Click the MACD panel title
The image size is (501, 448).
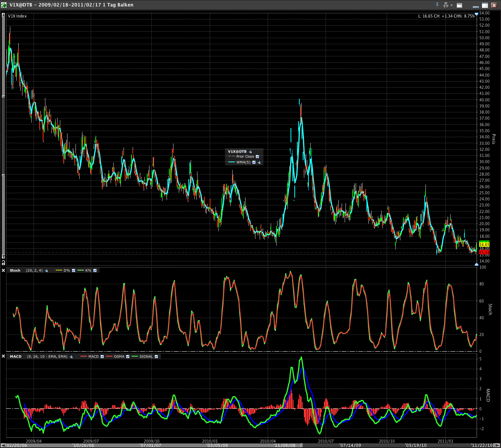[16, 357]
